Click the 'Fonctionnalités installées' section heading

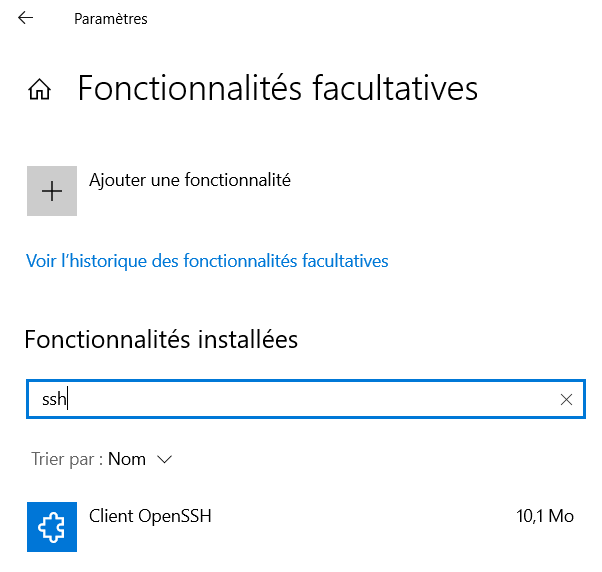click(x=161, y=339)
